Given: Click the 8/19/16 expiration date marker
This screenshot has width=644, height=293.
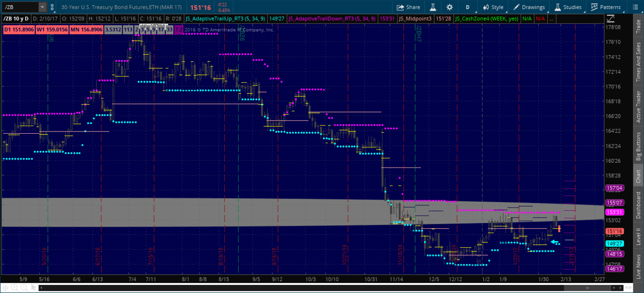Looking at the screenshot, I should [222, 255].
